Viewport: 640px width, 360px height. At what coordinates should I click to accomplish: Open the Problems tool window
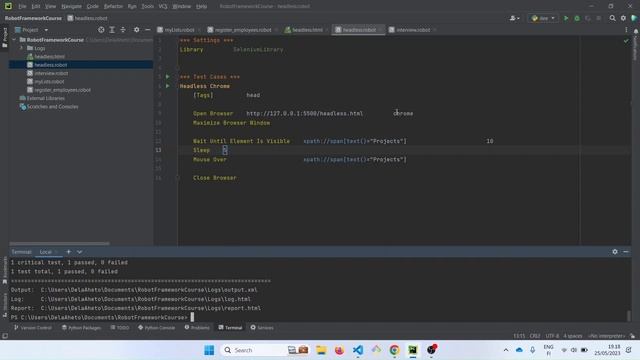coord(197,328)
